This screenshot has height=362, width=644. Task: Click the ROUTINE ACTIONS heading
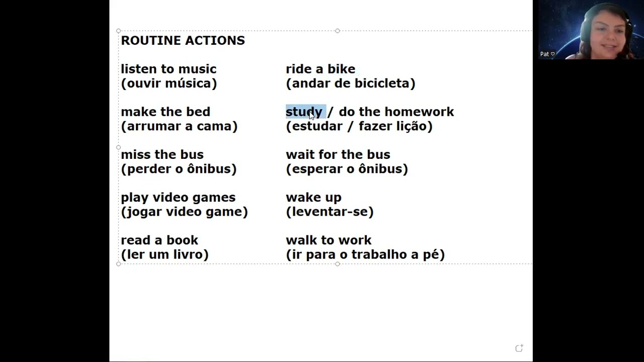183,41
